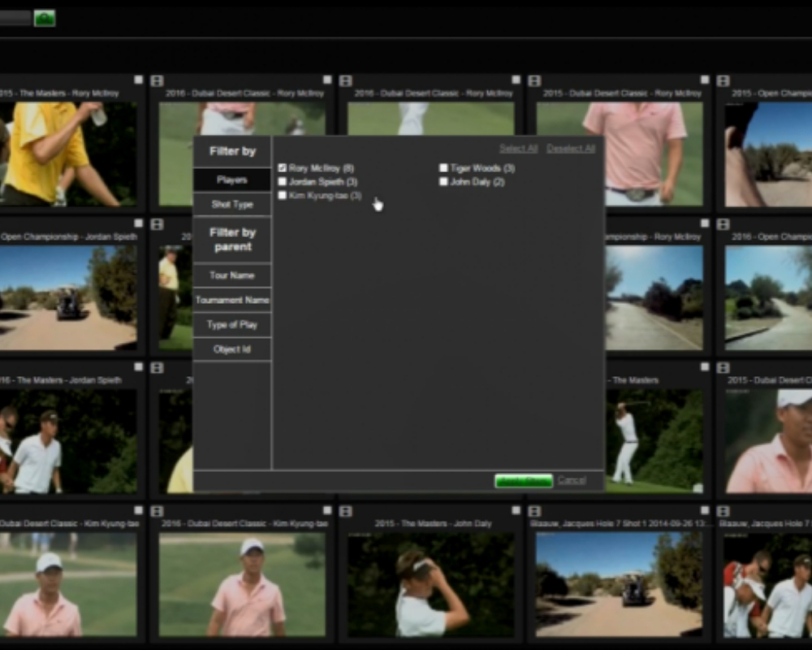
Task: Tick selection box on Blaauw Jacques Hole 7 Shot 1 card
Action: 704,510
